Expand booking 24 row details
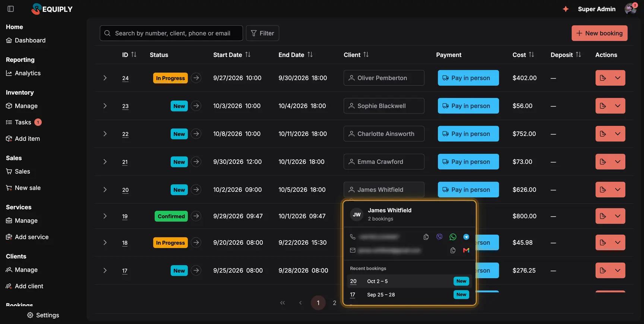 pyautogui.click(x=105, y=78)
